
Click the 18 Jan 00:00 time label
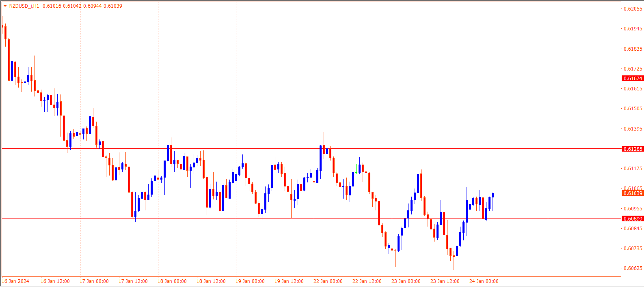pos(172,281)
